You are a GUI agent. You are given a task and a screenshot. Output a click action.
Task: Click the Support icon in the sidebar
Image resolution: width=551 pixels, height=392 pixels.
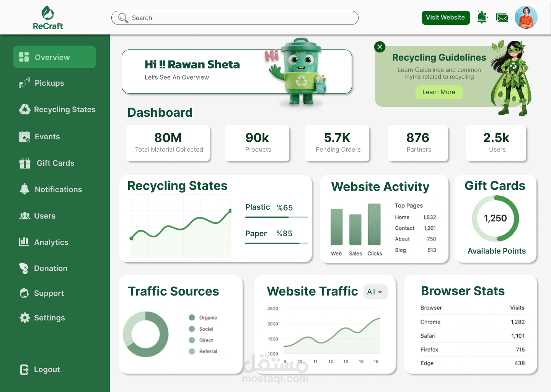coord(24,293)
